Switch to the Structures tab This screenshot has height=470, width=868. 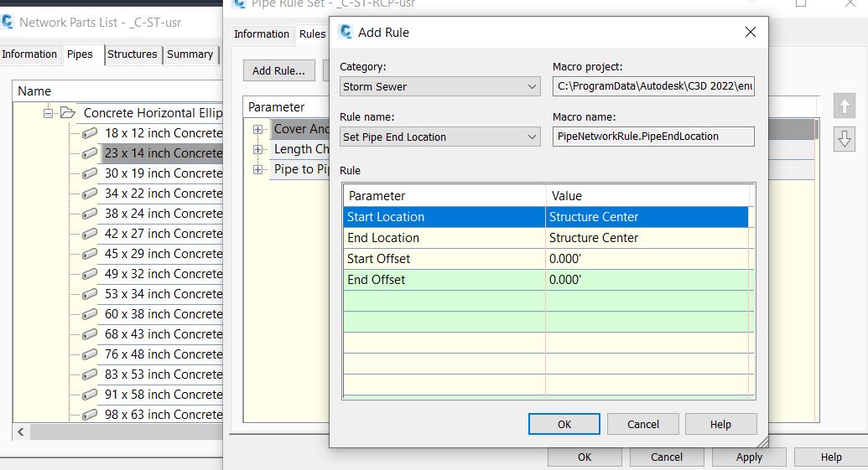pyautogui.click(x=133, y=54)
